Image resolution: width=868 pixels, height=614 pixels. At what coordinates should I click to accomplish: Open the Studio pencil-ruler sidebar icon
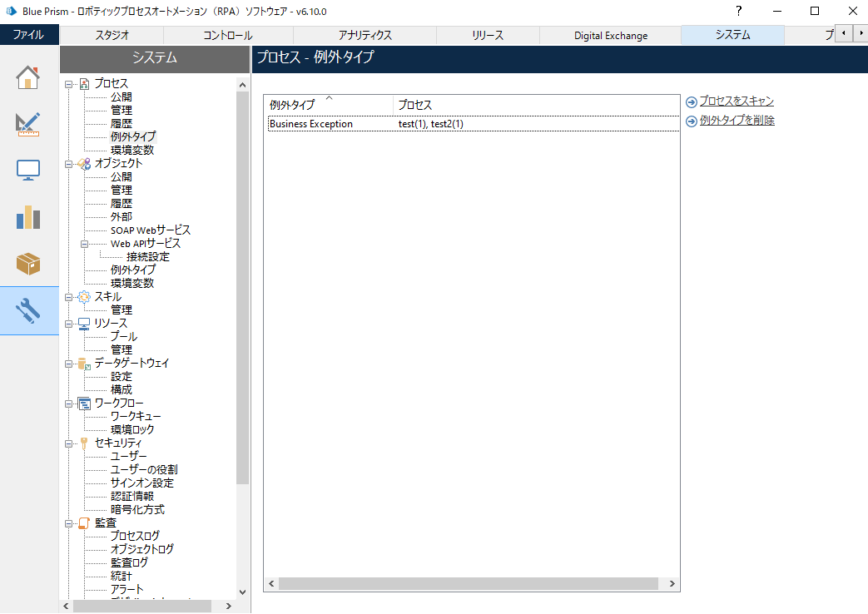(x=27, y=124)
